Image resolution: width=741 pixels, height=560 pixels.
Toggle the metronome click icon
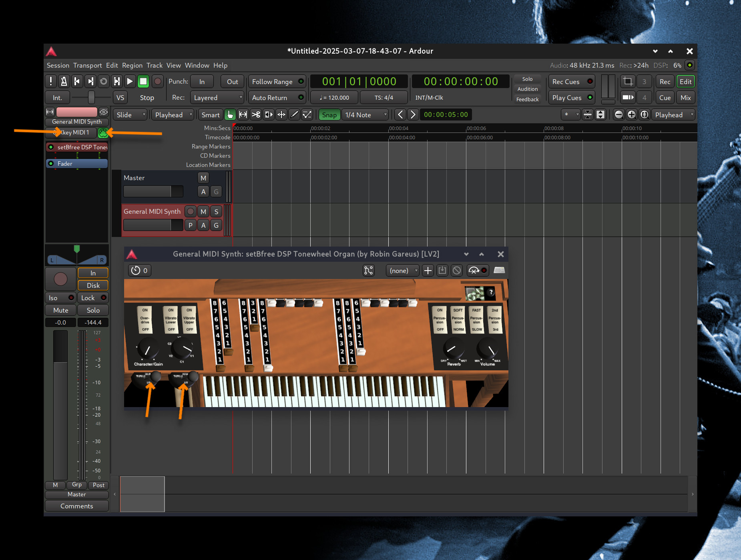(x=64, y=82)
